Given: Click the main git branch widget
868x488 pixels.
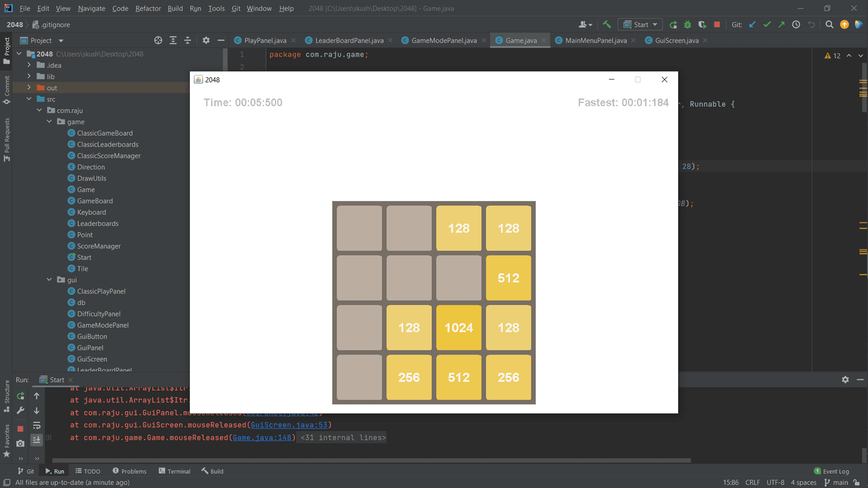Looking at the screenshot, I should tap(836, 483).
